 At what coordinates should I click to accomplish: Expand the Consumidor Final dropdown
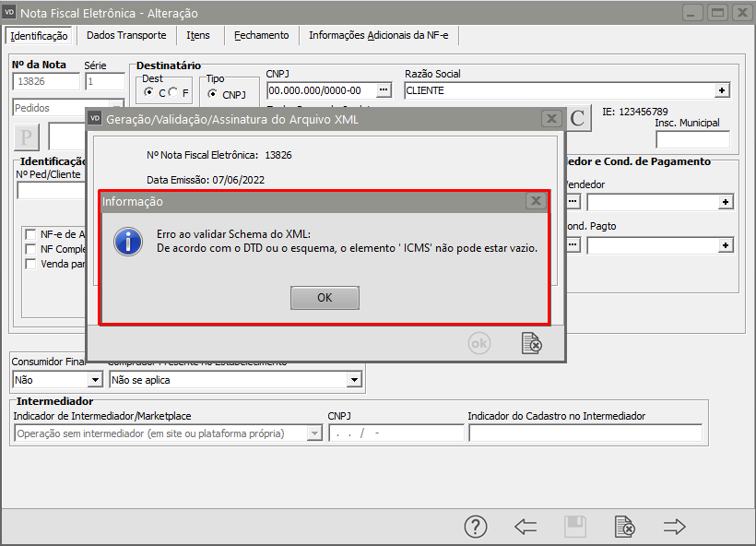(94, 379)
